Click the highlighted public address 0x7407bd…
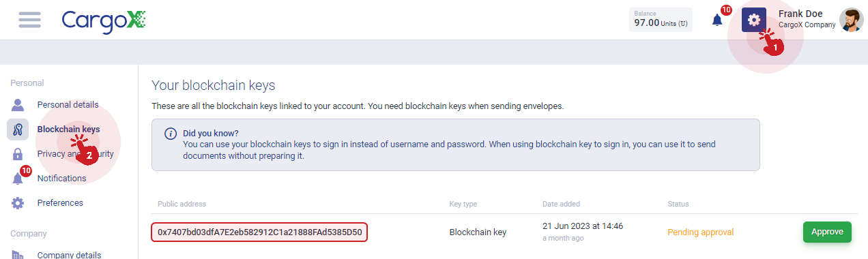 point(259,232)
